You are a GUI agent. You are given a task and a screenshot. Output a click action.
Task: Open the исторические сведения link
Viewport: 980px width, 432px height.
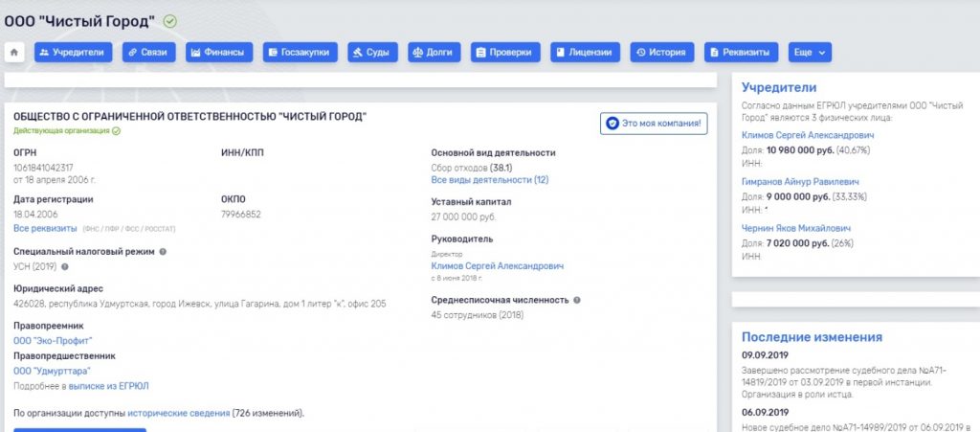point(178,413)
